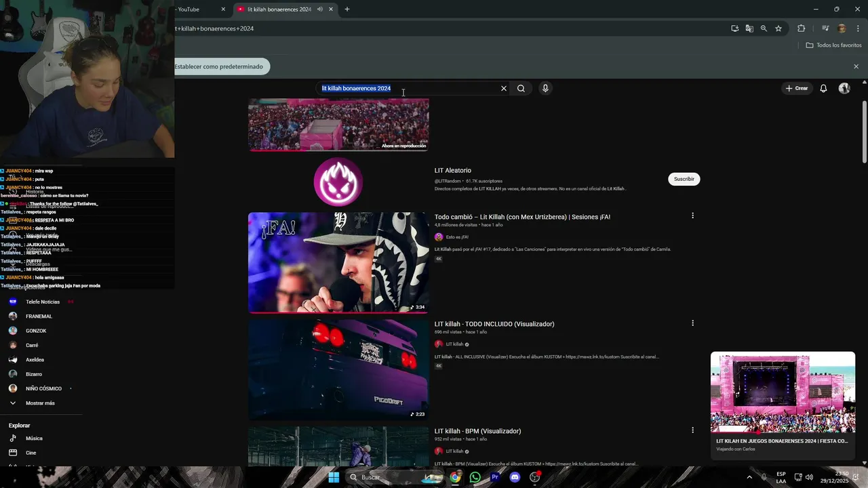Open the LIT Aleatorio channel name
The image size is (868, 488).
coord(452,170)
